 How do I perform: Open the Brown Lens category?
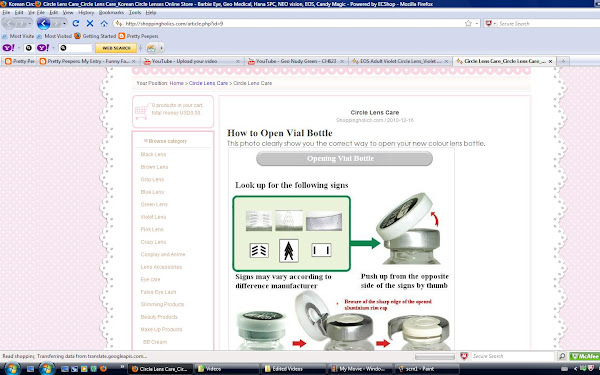coord(154,167)
